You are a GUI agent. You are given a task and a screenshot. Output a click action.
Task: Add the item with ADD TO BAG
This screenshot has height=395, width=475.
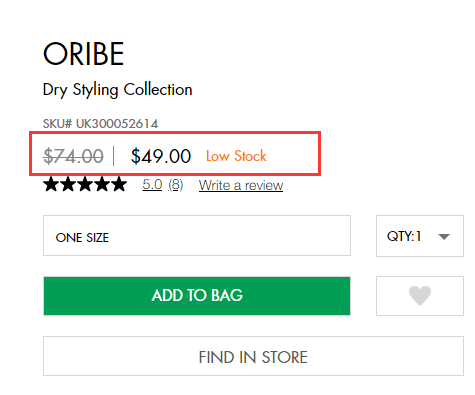pos(197,296)
